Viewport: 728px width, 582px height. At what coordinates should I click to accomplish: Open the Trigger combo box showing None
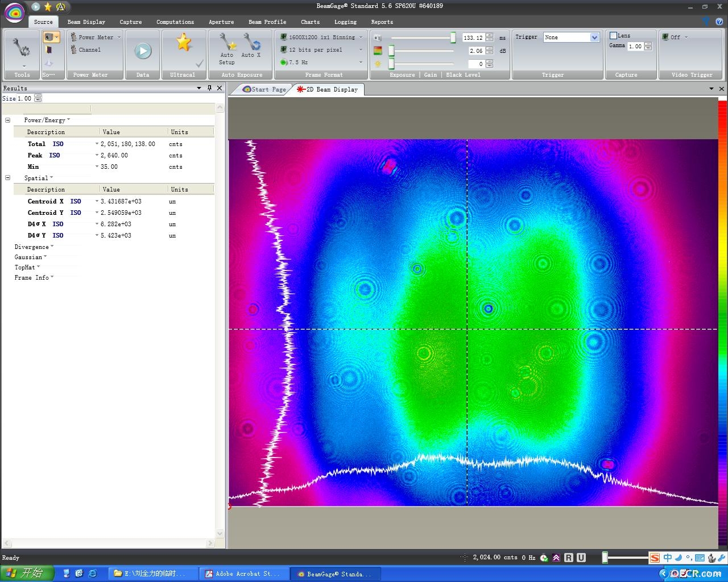[571, 37]
